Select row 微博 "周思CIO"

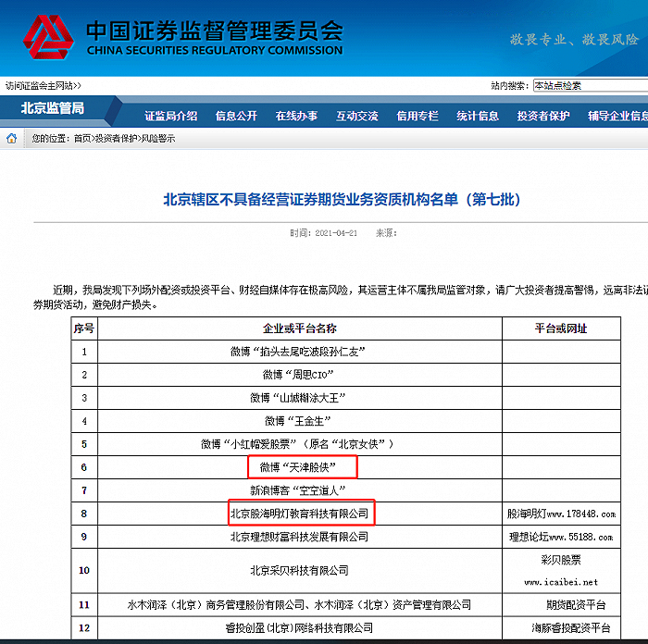click(x=346, y=375)
